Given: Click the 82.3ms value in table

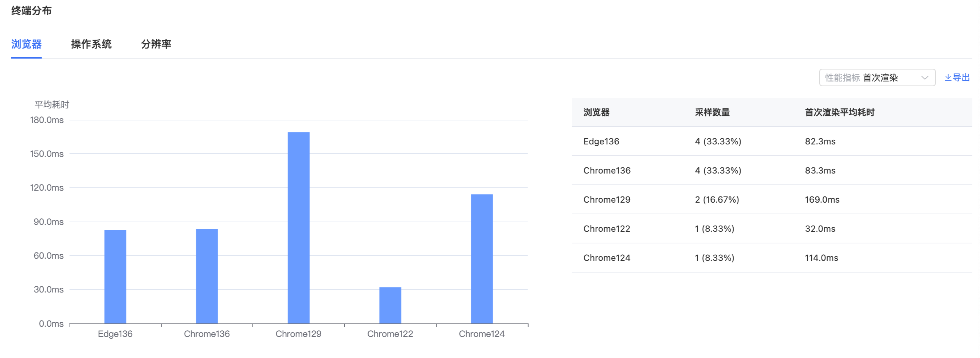Looking at the screenshot, I should click(820, 142).
